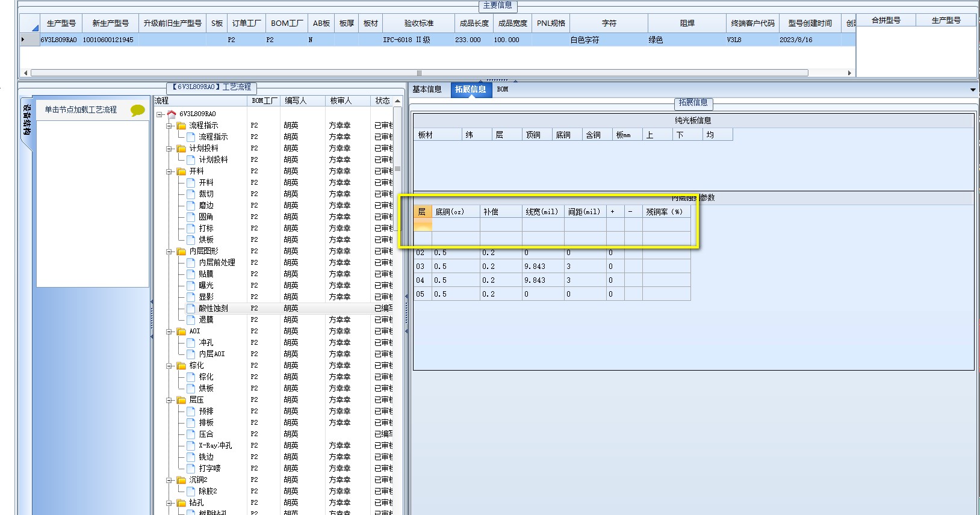
Task: Select the 排板 process step
Action: point(206,422)
